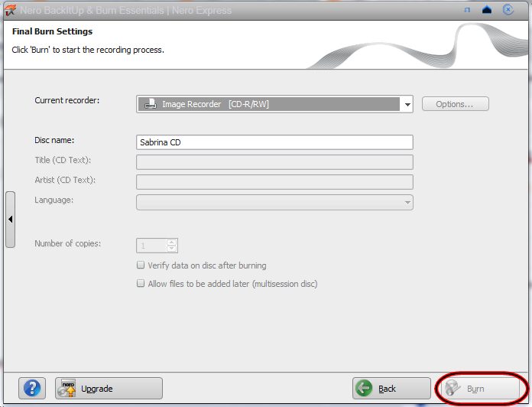Click the blue help question mark icon

tap(32, 389)
